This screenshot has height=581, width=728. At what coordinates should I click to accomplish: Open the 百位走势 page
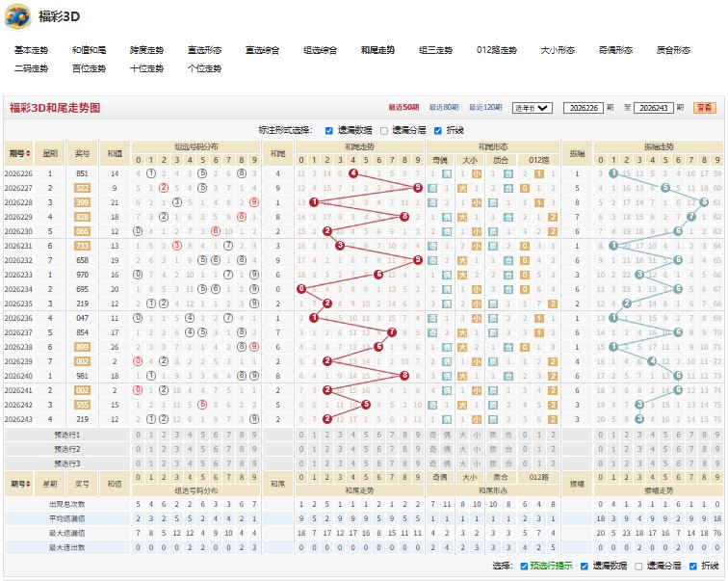coord(89,68)
